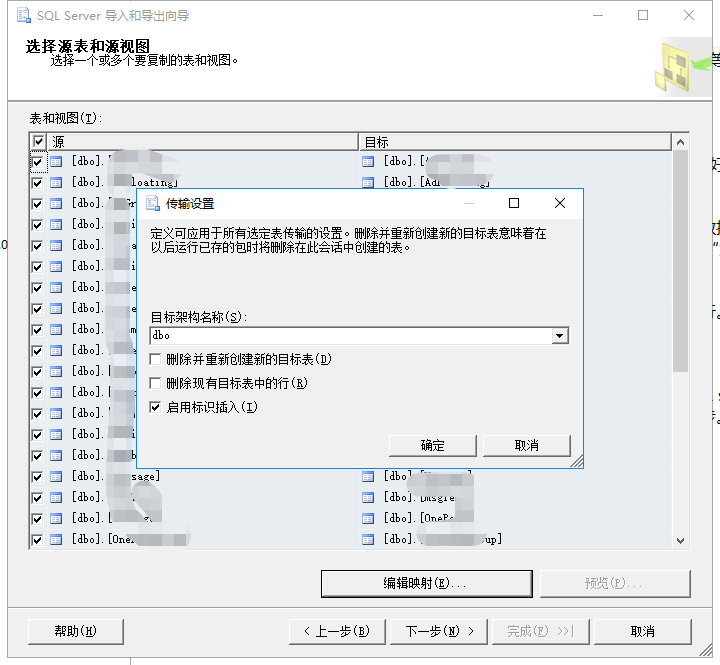Open the 目标架构名称 dropdown arrow
The width and height of the screenshot is (720, 665).
(560, 336)
